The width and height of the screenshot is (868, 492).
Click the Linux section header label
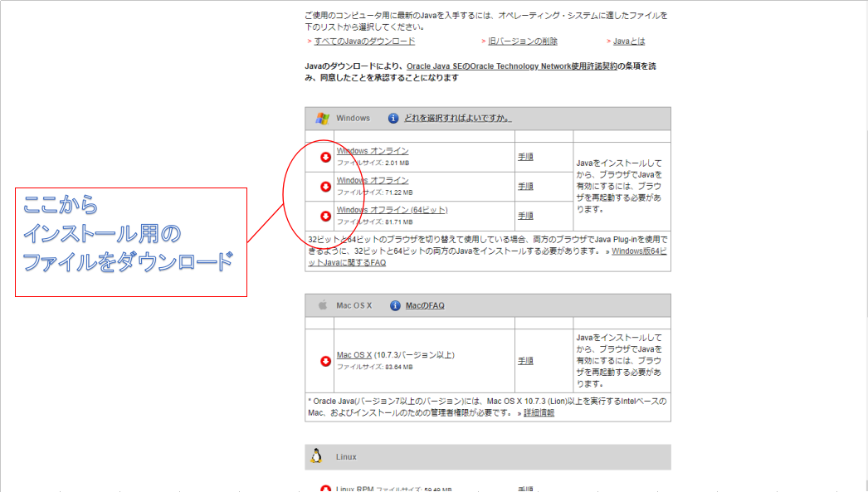[346, 457]
